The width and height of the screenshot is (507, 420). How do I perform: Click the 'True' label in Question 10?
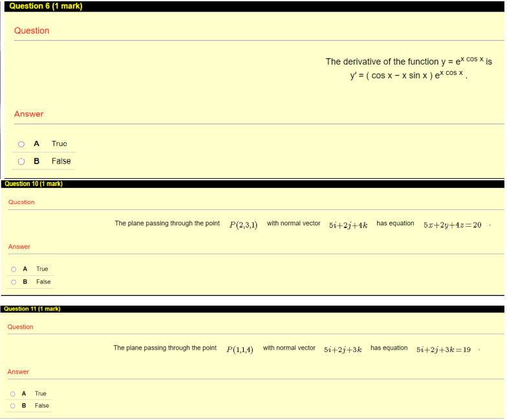tap(42, 269)
